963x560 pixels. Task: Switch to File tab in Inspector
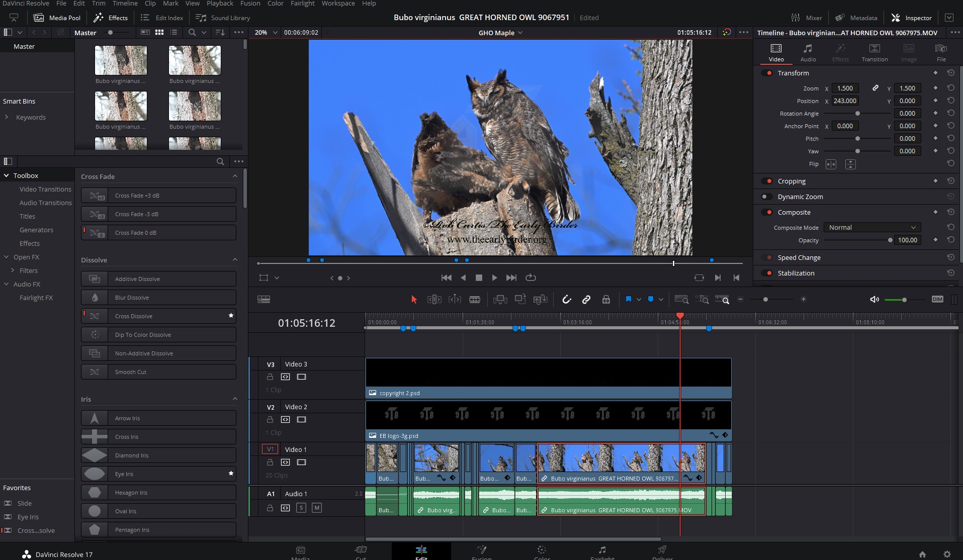[941, 52]
